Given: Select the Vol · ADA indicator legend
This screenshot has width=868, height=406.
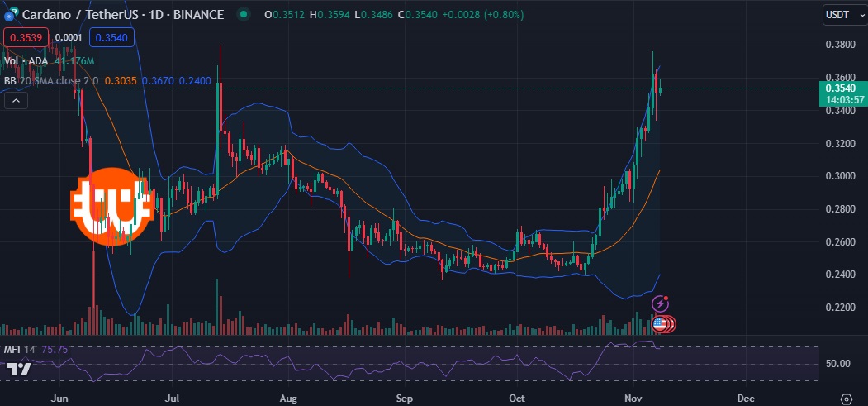Looking at the screenshot, I should [26, 61].
